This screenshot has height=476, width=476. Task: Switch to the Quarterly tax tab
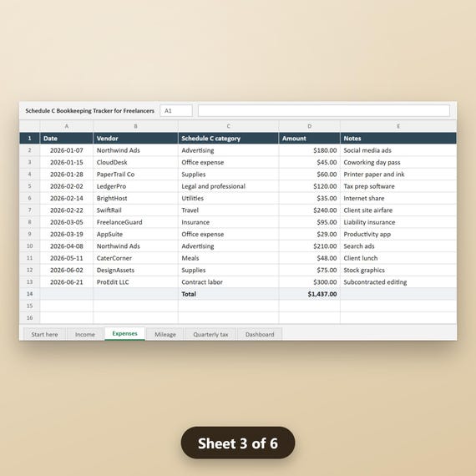(x=210, y=334)
